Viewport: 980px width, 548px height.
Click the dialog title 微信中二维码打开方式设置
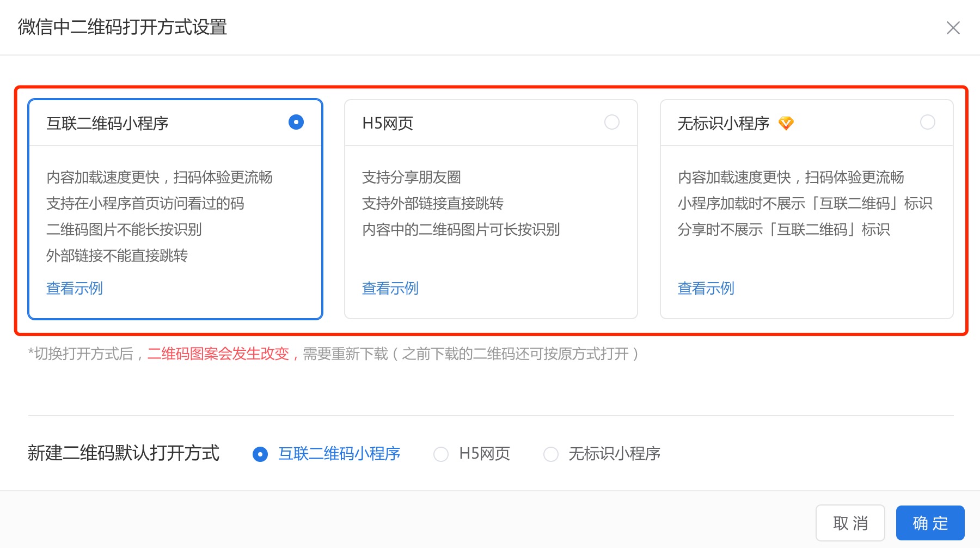(x=122, y=27)
